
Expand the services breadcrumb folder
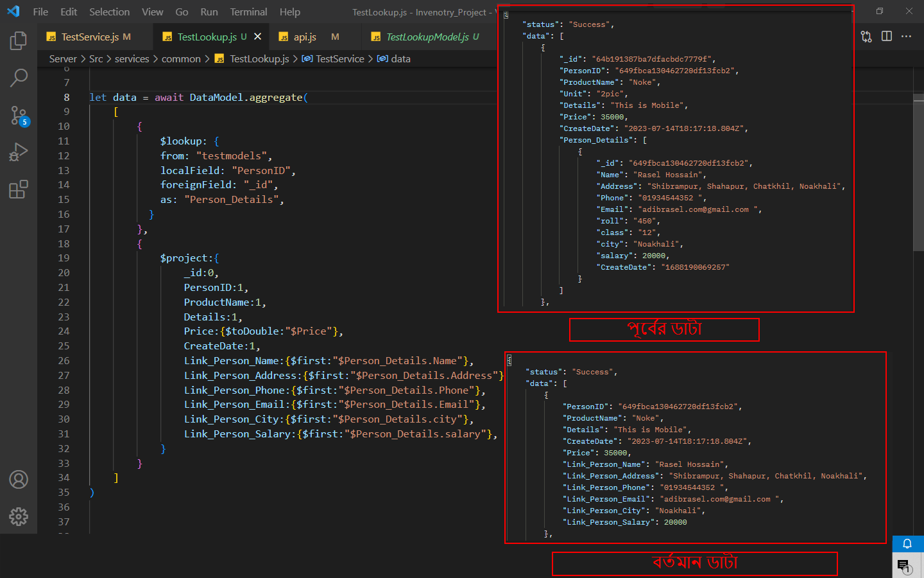(x=132, y=58)
